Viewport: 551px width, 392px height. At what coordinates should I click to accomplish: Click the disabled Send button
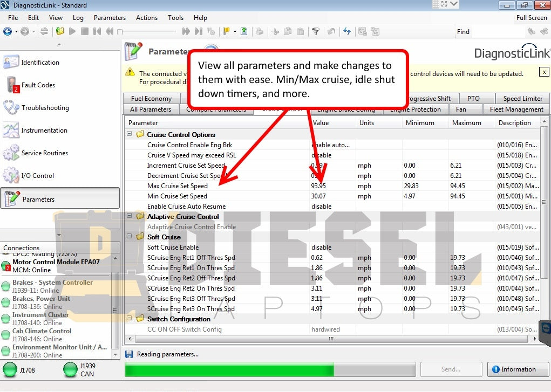pos(451,369)
